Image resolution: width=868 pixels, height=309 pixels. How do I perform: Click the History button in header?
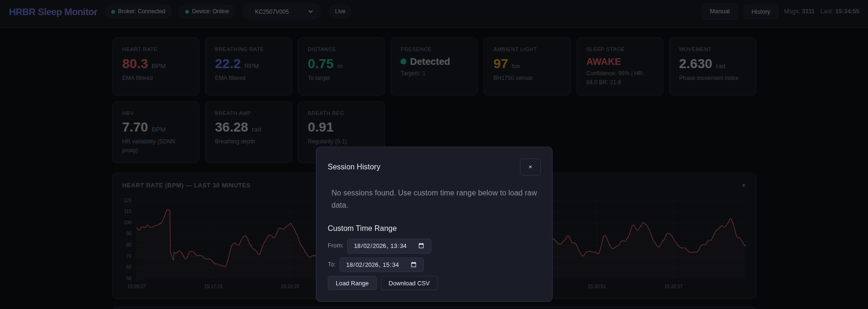761,11
